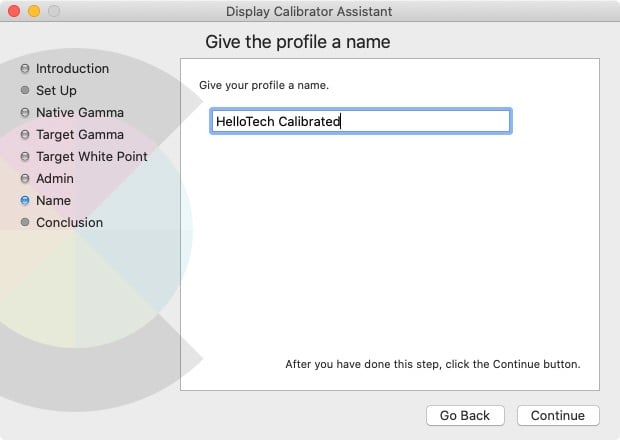
Task: Select the Target Gamma step label
Action: pos(80,135)
